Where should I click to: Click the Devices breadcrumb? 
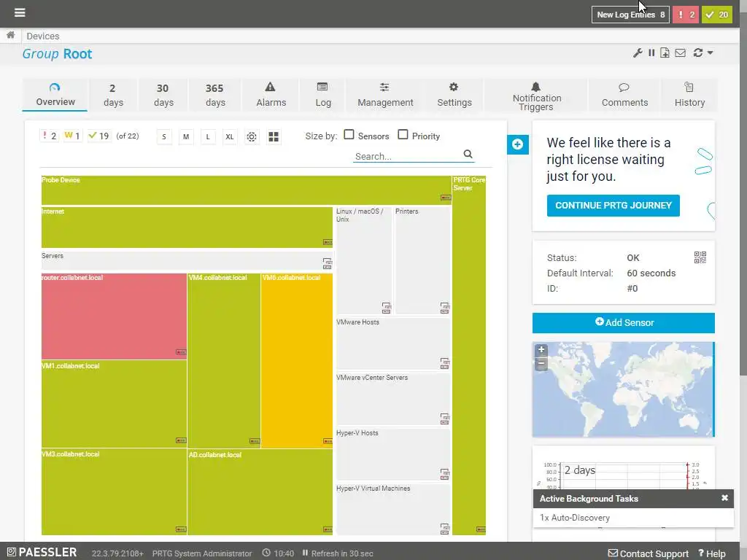[43, 36]
